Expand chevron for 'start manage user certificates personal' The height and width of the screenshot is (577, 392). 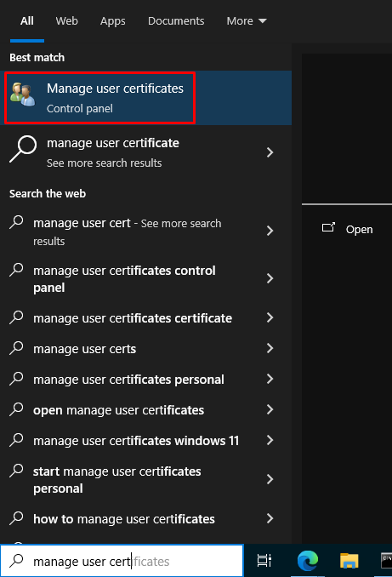(270, 479)
